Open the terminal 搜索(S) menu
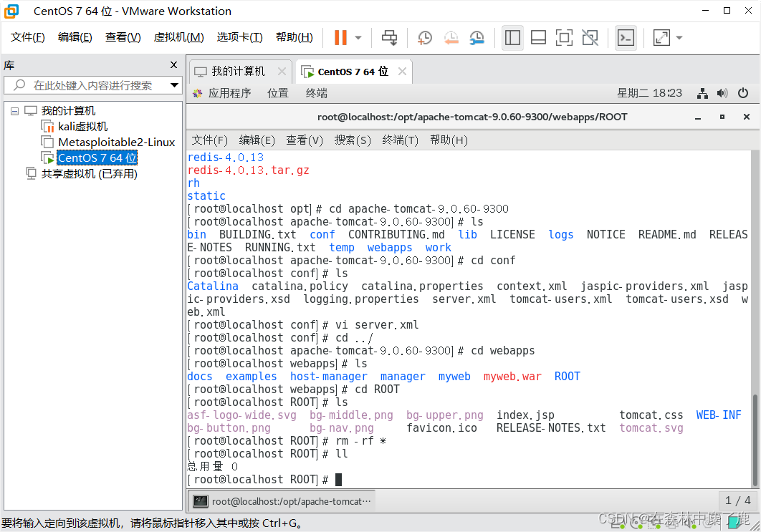This screenshot has height=532, width=761. 353,140
